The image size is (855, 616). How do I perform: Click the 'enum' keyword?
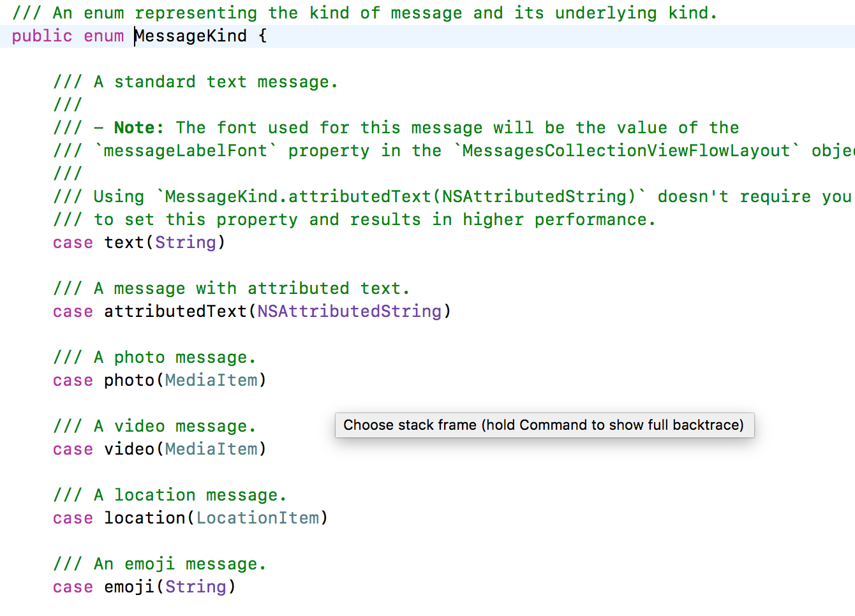[104, 36]
